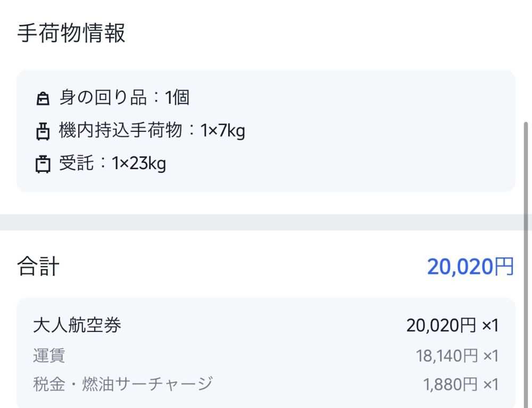The width and height of the screenshot is (532, 408).
Task: Click the 税金・燃油サーチャージ label
Action: (x=123, y=384)
